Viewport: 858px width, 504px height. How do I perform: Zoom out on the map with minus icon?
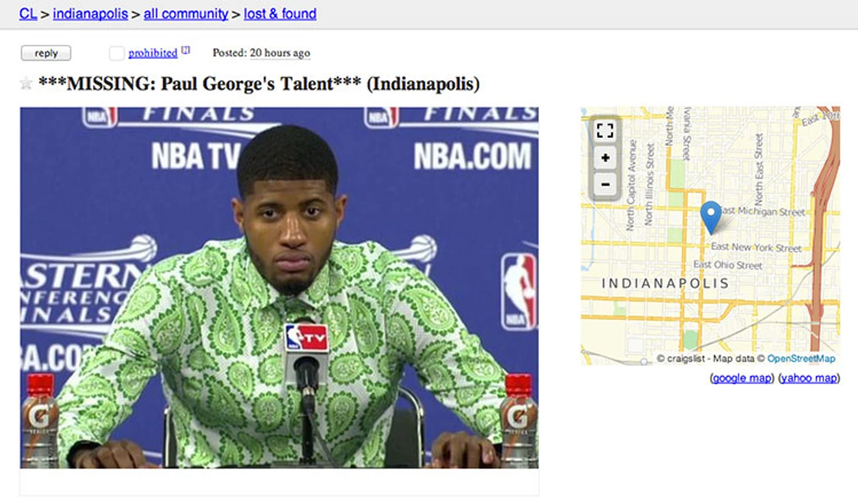click(x=605, y=184)
